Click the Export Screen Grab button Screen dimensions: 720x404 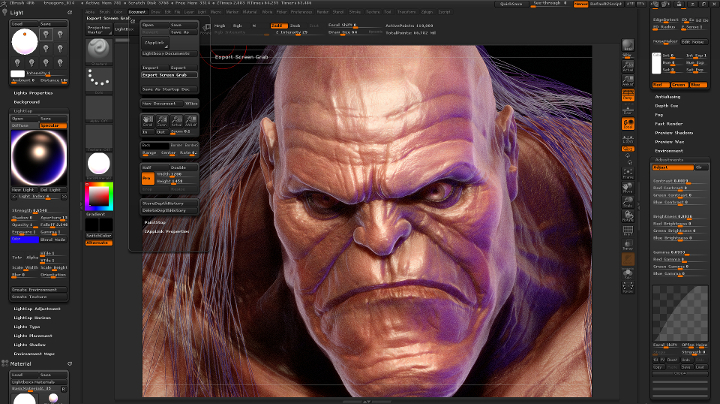pos(169,75)
